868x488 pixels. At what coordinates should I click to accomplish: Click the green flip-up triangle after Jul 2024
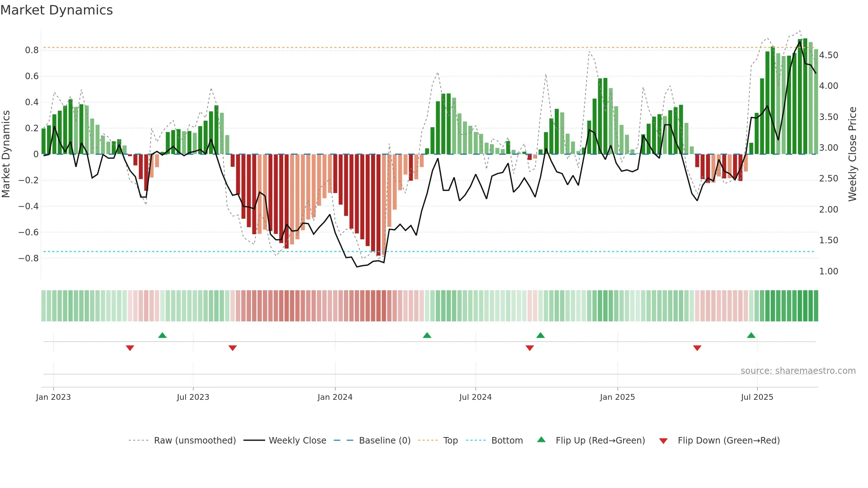[541, 335]
